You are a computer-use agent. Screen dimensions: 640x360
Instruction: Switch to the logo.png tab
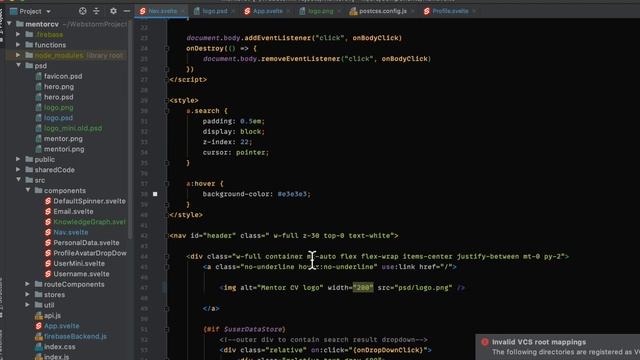pyautogui.click(x=320, y=11)
